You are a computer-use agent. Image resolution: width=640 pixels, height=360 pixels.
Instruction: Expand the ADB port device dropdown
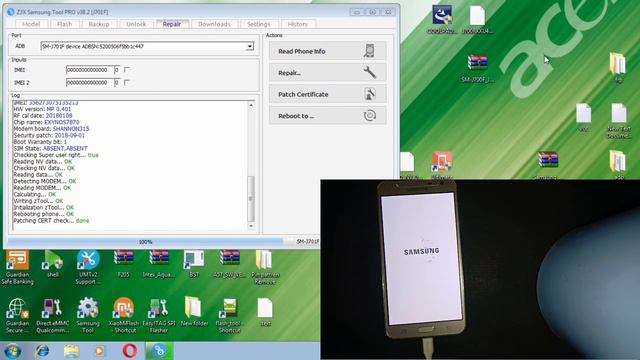[x=249, y=47]
